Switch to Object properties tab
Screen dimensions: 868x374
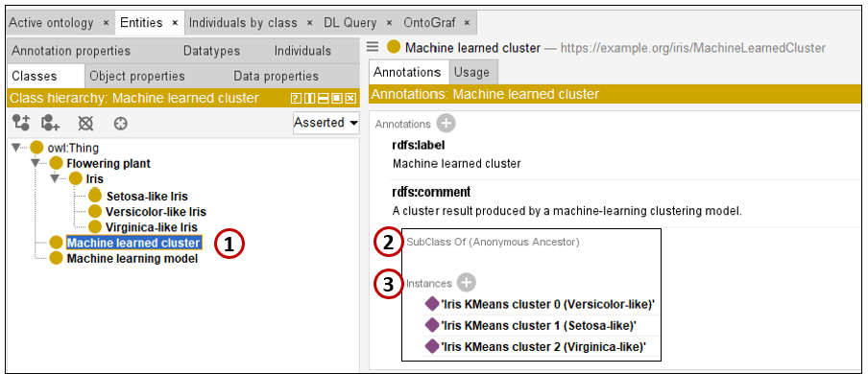(x=136, y=76)
